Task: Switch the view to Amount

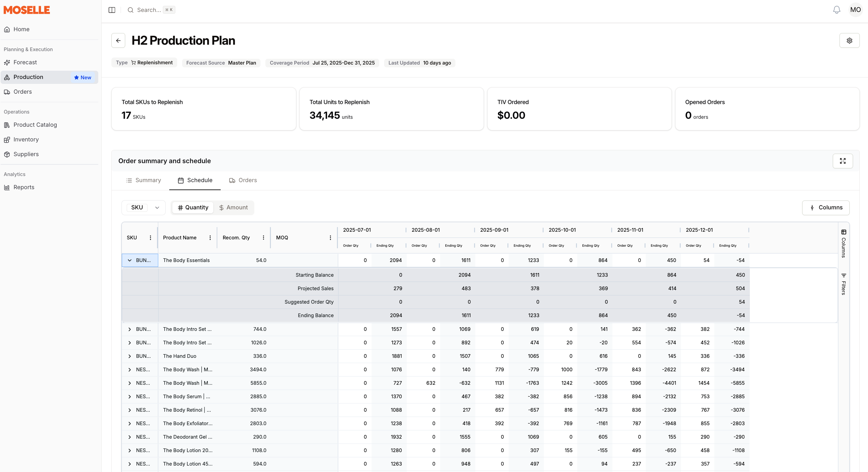Action: [x=233, y=208]
